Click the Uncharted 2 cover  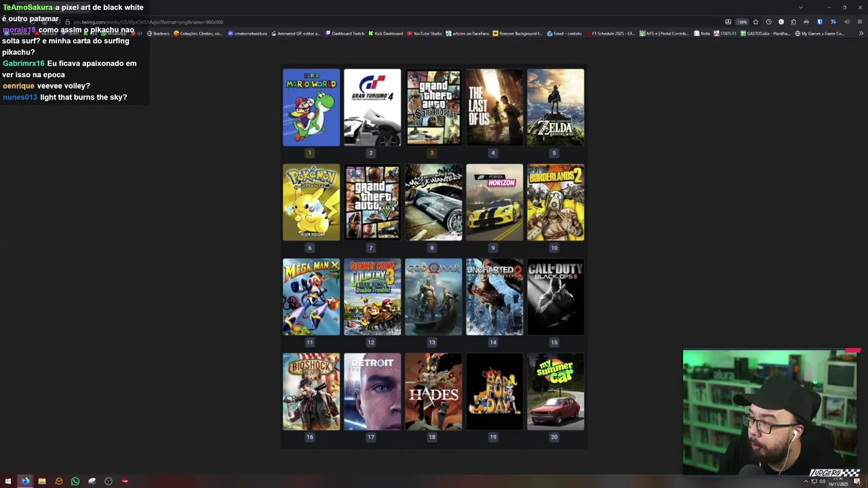coord(494,297)
